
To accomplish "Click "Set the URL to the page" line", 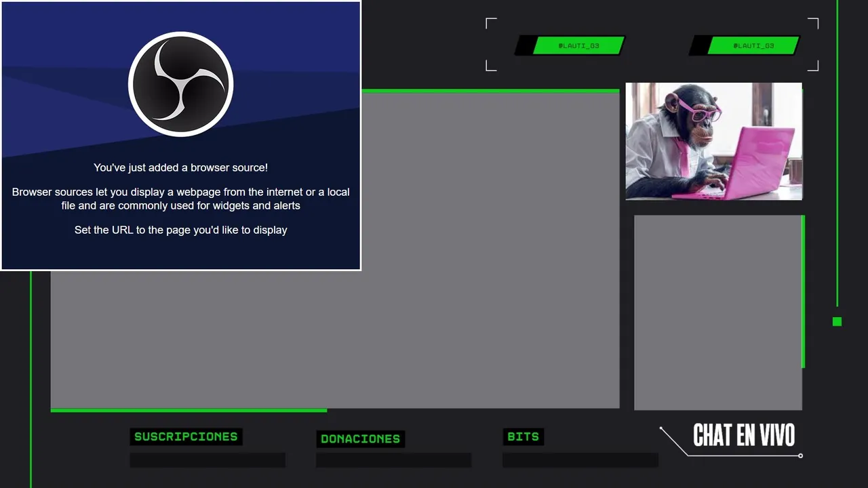I will 180,230.
